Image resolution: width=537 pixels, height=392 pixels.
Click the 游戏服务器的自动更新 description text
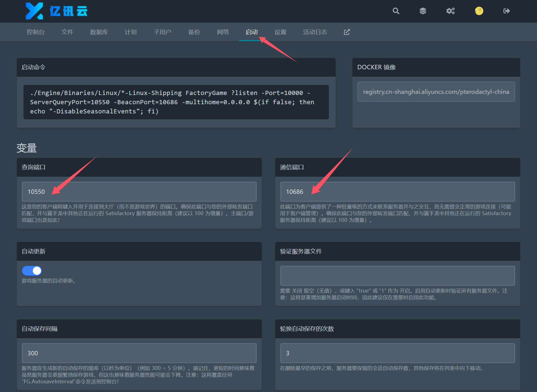pyautogui.click(x=49, y=281)
